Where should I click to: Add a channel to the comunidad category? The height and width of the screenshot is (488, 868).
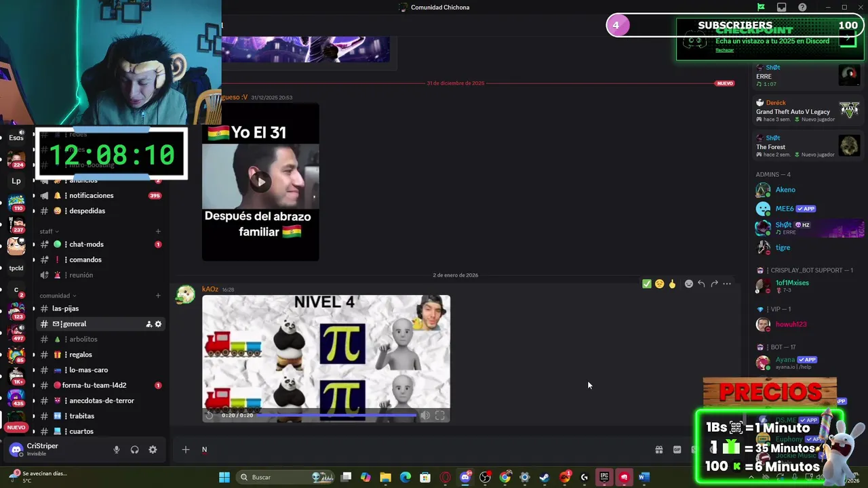[158, 296]
